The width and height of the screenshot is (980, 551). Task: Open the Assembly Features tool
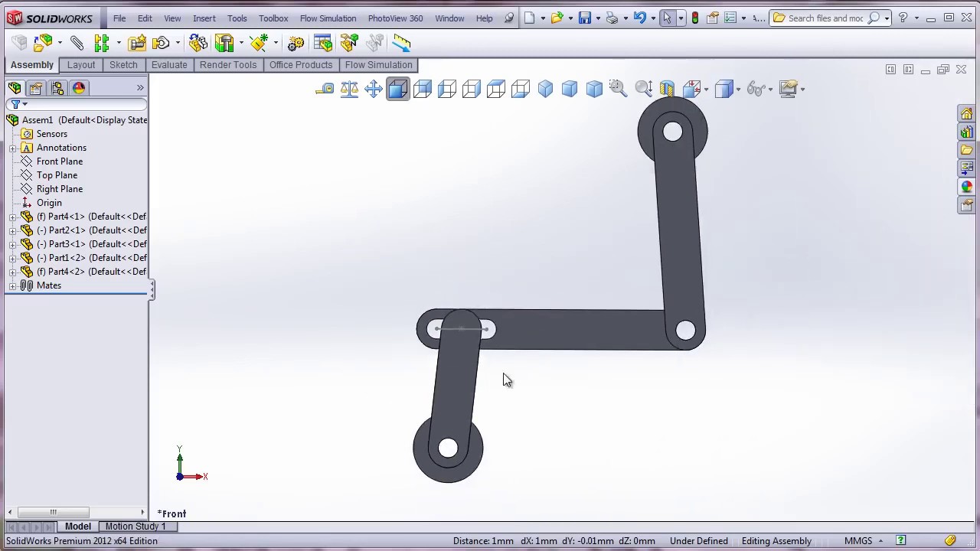(x=224, y=43)
